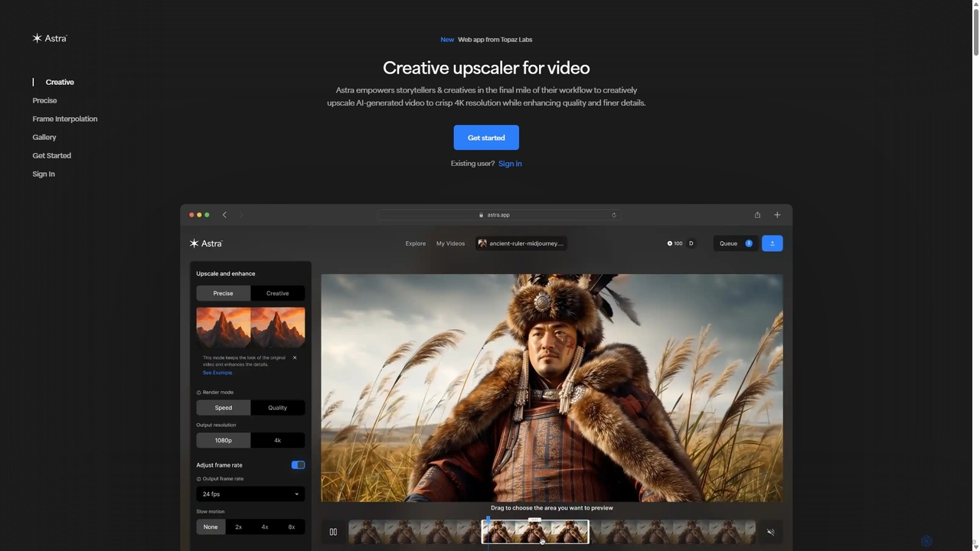Screen dimensions: 980x551
Task: Open Gallery from the sidebar
Action: (x=44, y=137)
